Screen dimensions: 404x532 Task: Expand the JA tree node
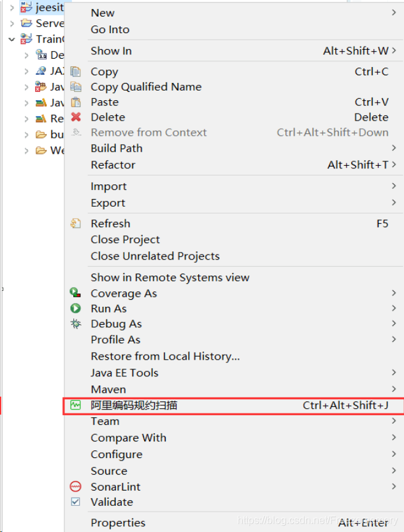click(x=26, y=71)
